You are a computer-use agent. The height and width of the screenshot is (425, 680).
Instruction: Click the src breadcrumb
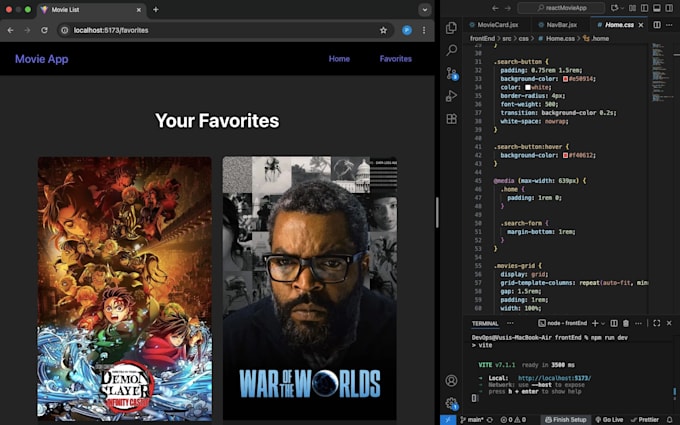coord(507,39)
